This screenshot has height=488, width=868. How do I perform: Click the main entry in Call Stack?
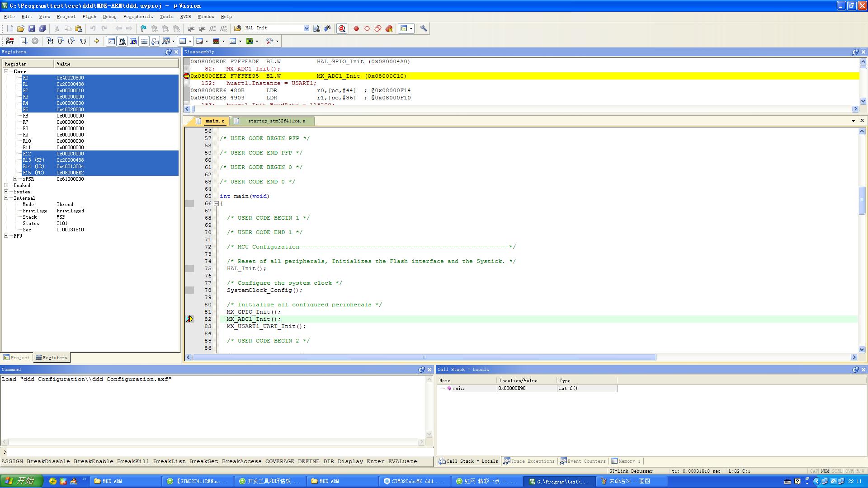[x=458, y=388]
